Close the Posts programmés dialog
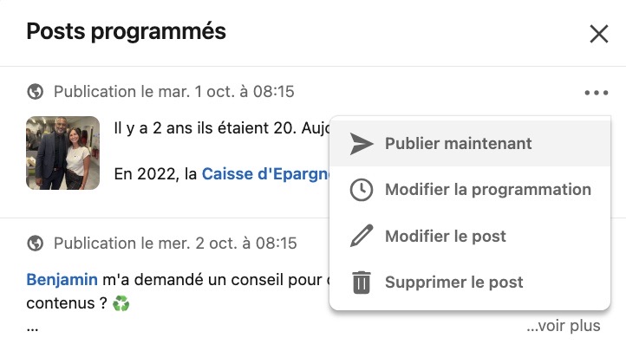The image size is (626, 364). coord(599,34)
